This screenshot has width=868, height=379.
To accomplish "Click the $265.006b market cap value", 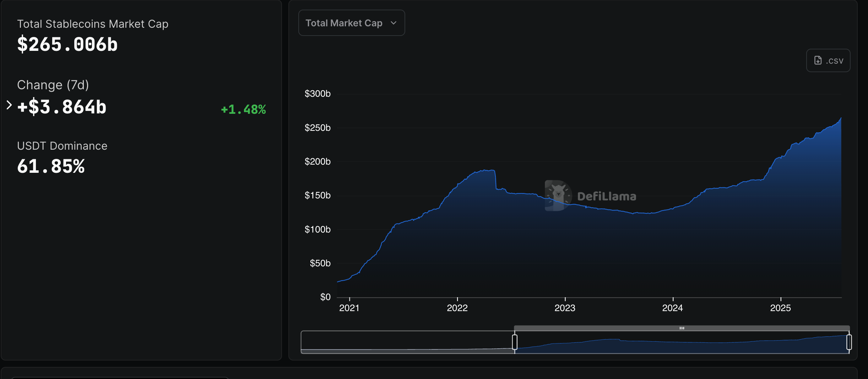I will (67, 44).
